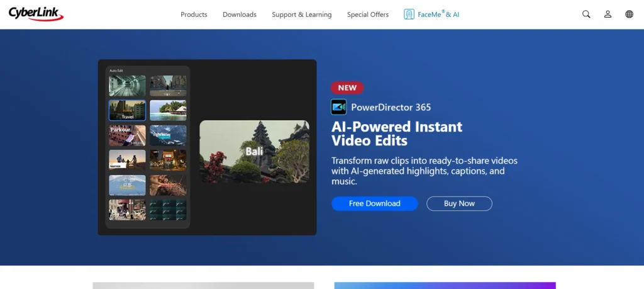Select the tropical beach hut thumbnail

click(x=168, y=111)
